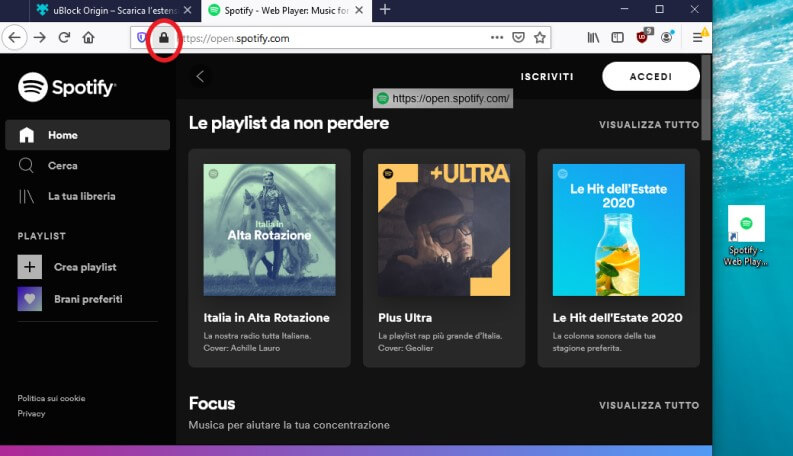The width and height of the screenshot is (793, 456).
Task: Click the ISCRIVITI sign-up button
Action: tap(547, 76)
